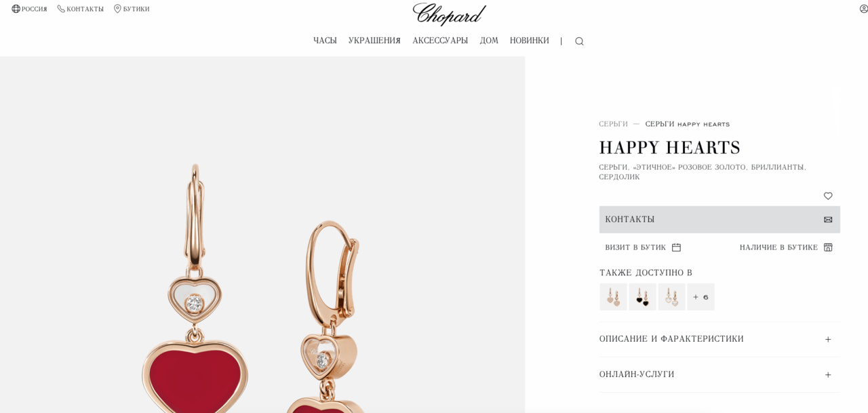Screen dimensions: 868x413
Task: Open the Часы menu
Action: [x=325, y=41]
